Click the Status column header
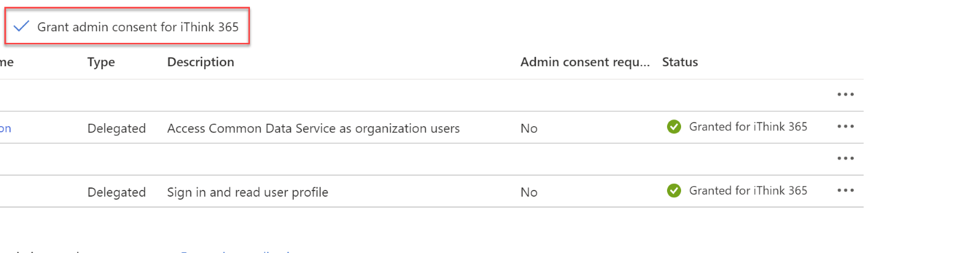Screen dimensions: 980x253 680,62
